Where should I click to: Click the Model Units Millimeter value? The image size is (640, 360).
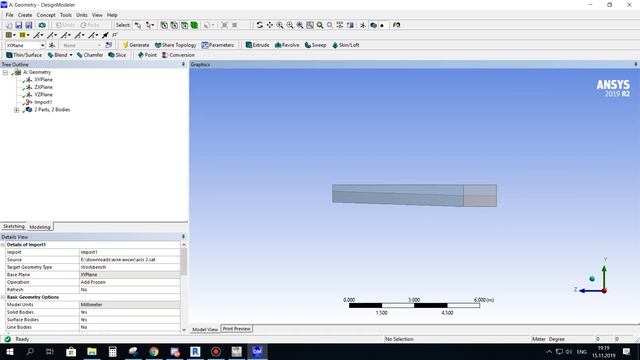129,304
